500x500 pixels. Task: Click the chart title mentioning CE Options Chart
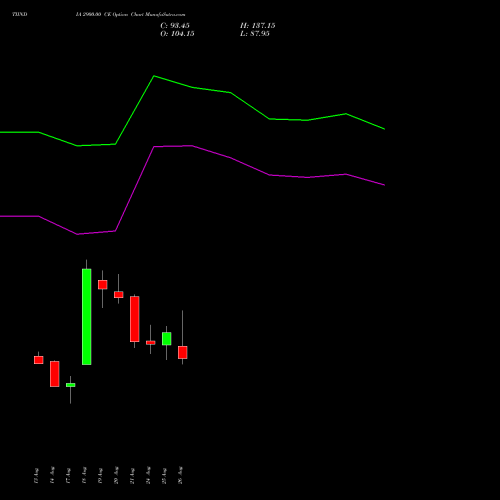(x=130, y=15)
